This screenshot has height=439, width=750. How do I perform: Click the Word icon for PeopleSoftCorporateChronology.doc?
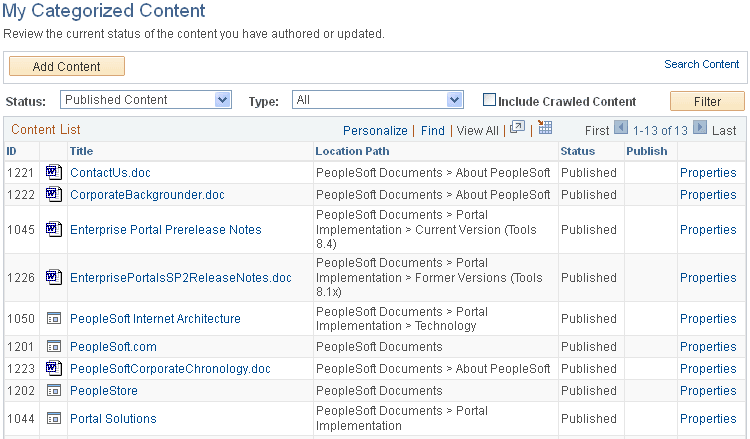point(54,368)
